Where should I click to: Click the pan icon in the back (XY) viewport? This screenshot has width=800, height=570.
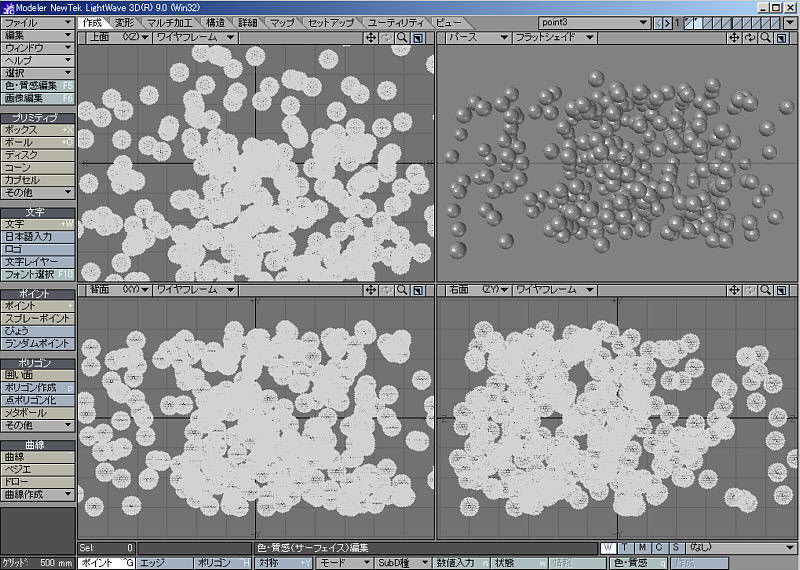point(371,290)
